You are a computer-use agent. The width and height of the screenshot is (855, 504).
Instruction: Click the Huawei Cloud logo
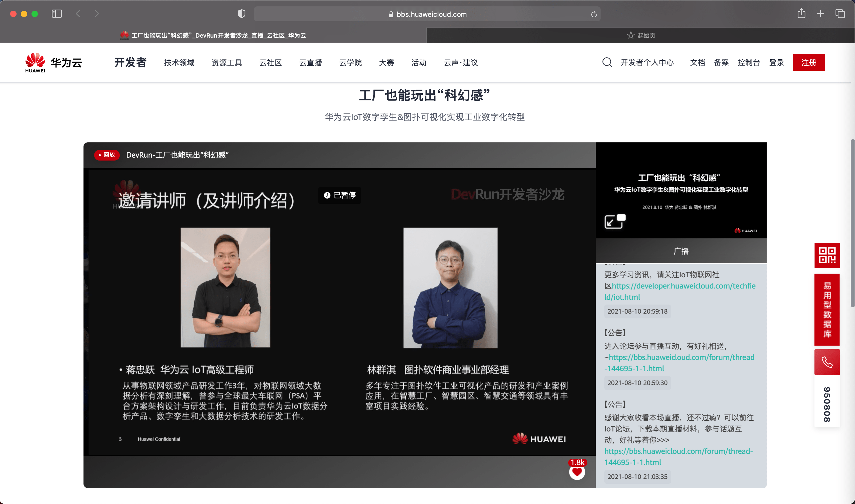[x=54, y=62]
